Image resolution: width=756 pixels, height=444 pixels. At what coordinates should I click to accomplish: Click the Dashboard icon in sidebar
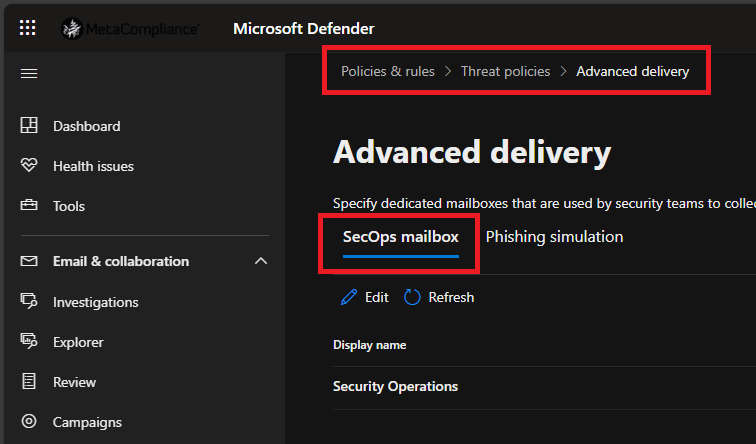click(x=29, y=125)
